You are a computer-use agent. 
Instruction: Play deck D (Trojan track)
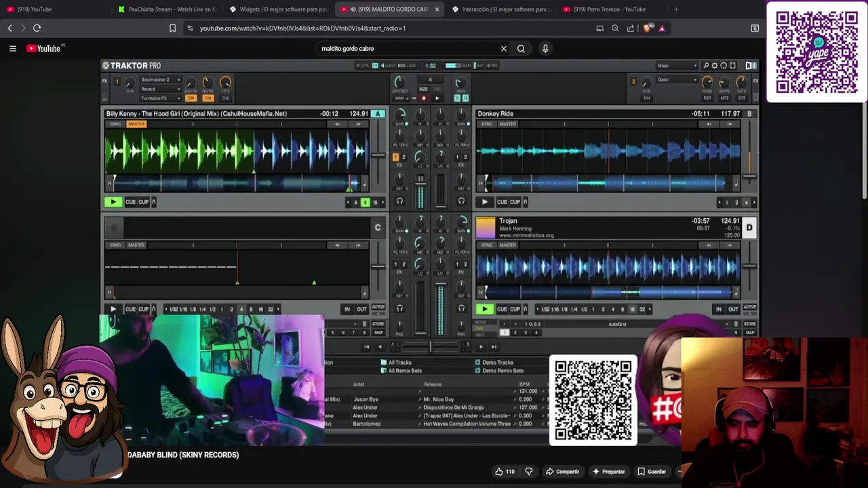tap(484, 309)
